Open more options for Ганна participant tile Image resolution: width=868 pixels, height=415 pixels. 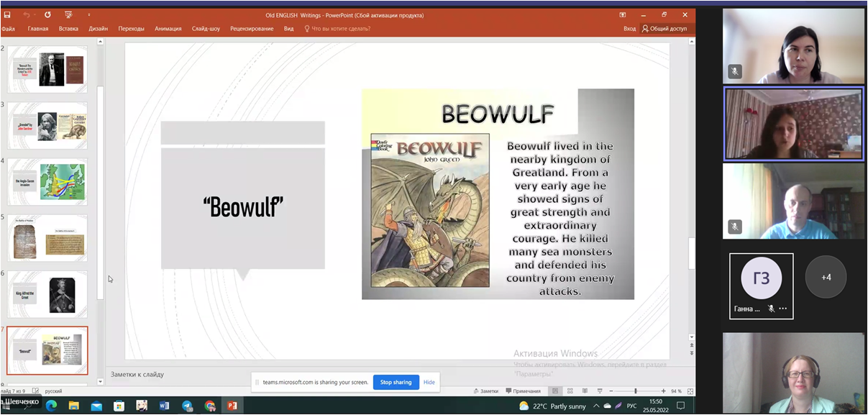click(782, 309)
